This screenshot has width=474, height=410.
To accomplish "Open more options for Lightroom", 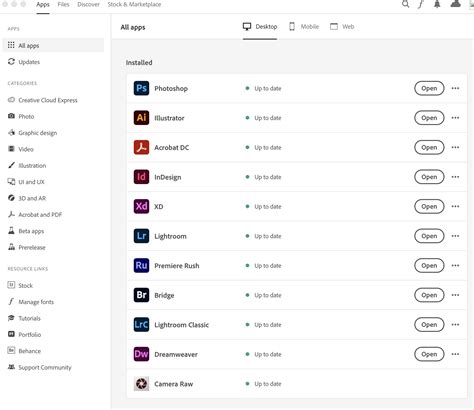I will [455, 236].
